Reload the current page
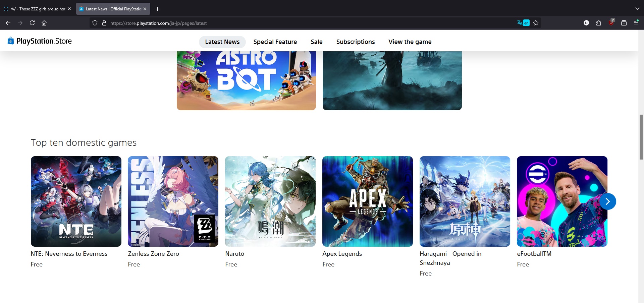 32,23
